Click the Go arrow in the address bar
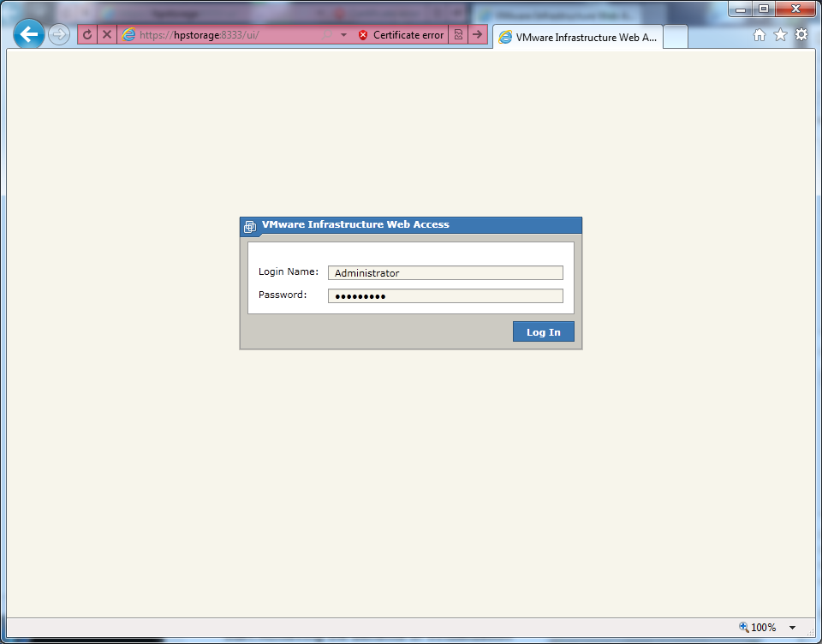The height and width of the screenshot is (644, 822). [x=477, y=35]
